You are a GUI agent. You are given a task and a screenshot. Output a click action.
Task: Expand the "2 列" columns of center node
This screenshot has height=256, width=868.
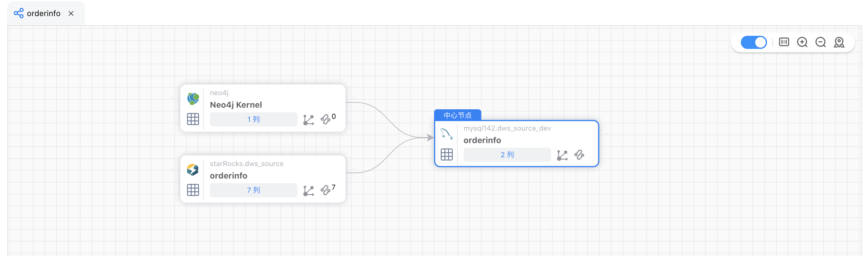(x=507, y=155)
